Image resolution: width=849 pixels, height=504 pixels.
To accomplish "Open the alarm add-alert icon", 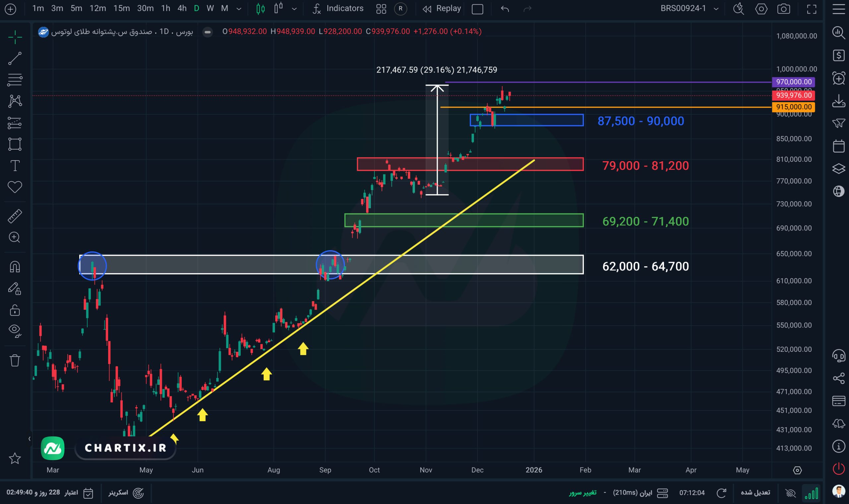I will [x=838, y=79].
